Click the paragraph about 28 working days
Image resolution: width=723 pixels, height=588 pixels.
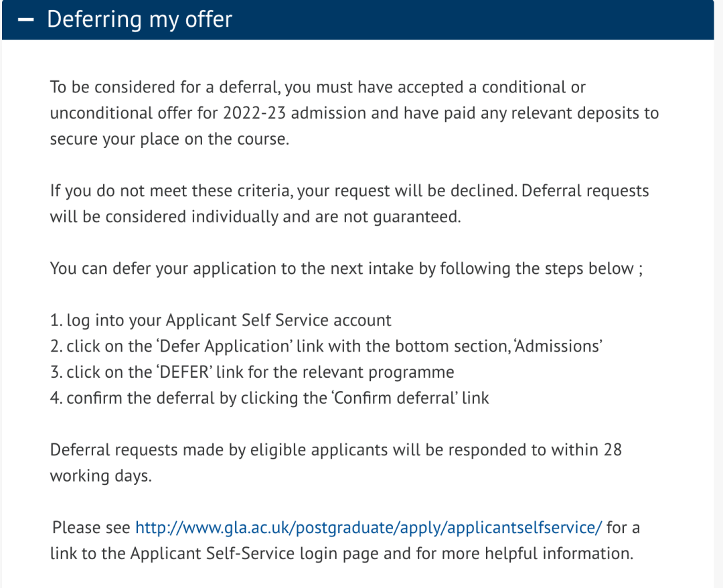(335, 450)
